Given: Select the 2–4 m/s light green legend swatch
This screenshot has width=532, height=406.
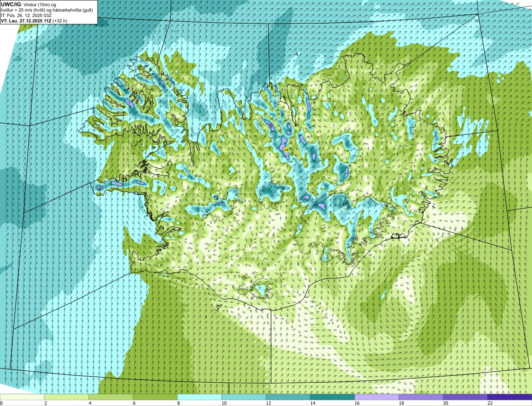Looking at the screenshot, I should point(66,397).
